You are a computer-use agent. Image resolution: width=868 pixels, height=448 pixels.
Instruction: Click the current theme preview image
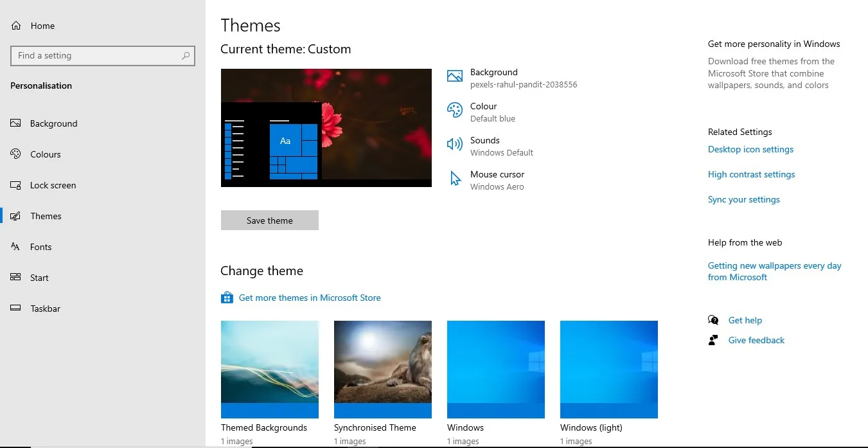click(x=326, y=128)
